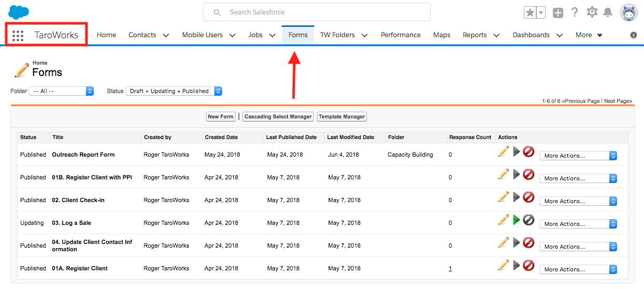Open the Status filter dropdown
The width and height of the screenshot is (644, 289).
click(174, 91)
